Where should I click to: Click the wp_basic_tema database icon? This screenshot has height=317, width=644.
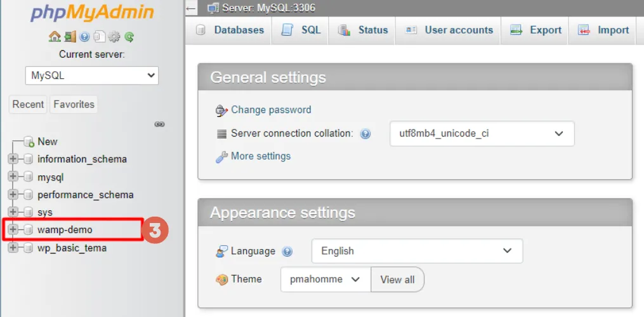pos(28,248)
